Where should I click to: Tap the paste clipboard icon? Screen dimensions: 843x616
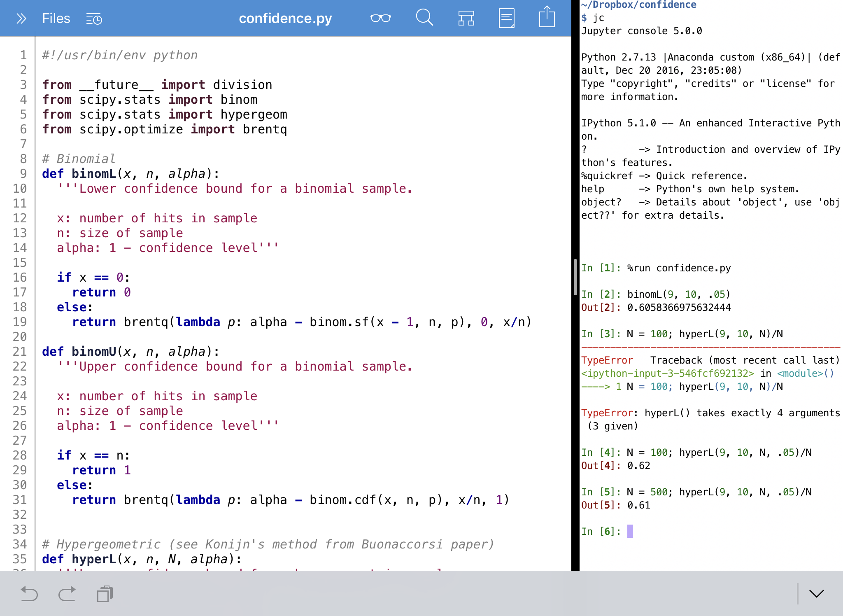click(x=105, y=593)
